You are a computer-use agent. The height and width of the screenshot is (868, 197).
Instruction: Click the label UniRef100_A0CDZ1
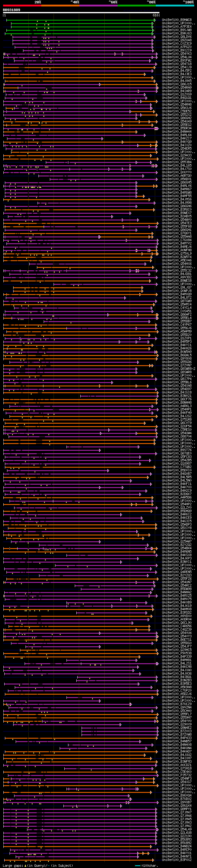(177, 765)
